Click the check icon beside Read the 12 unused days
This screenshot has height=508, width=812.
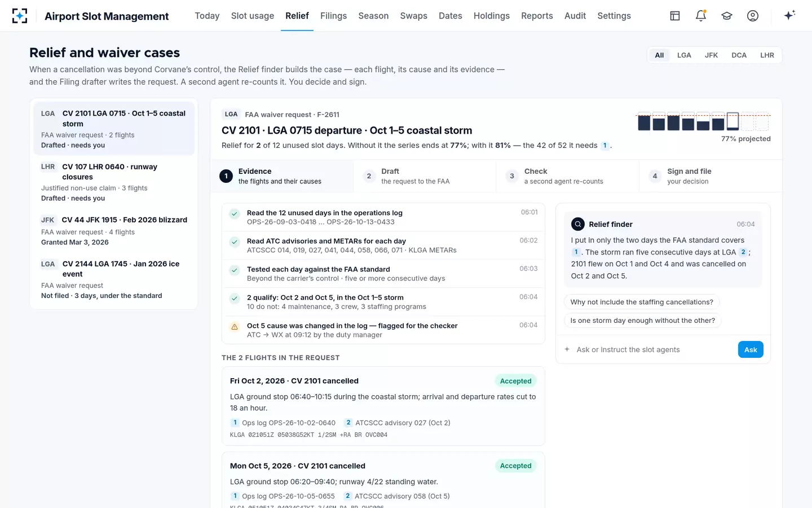point(235,214)
